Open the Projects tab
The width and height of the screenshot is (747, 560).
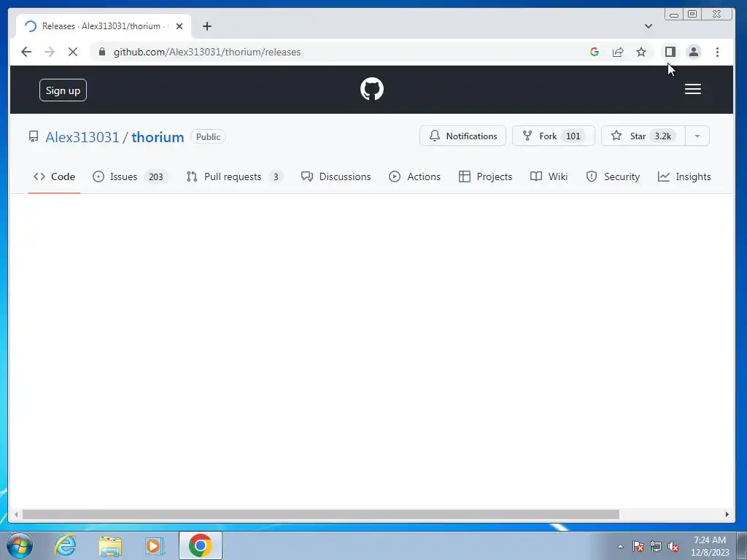(x=485, y=176)
